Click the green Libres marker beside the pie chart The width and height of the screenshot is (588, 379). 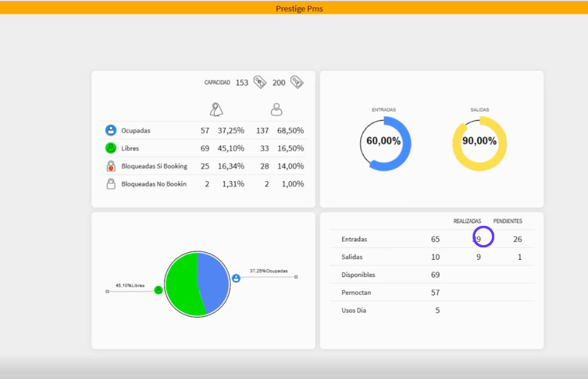(x=158, y=290)
